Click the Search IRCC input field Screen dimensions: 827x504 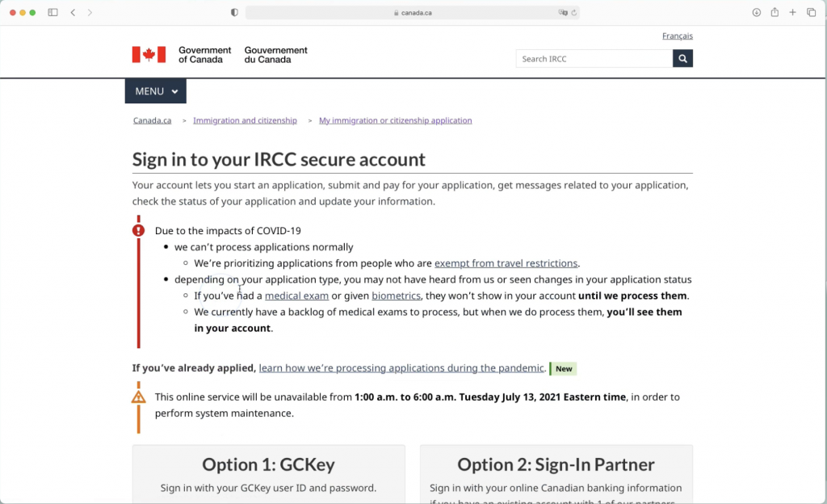pyautogui.click(x=594, y=59)
